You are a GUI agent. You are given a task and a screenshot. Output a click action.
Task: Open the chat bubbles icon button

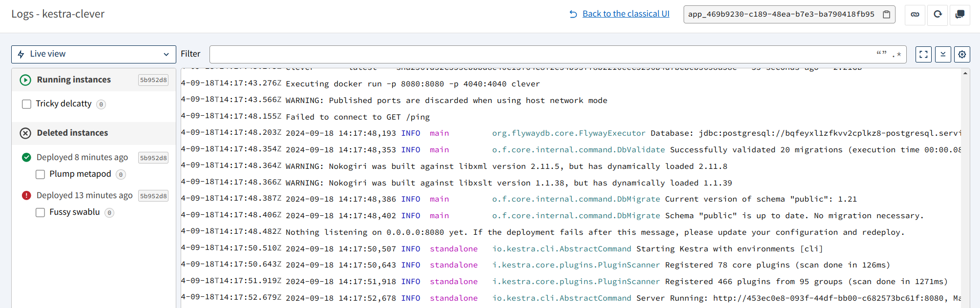[x=959, y=15]
